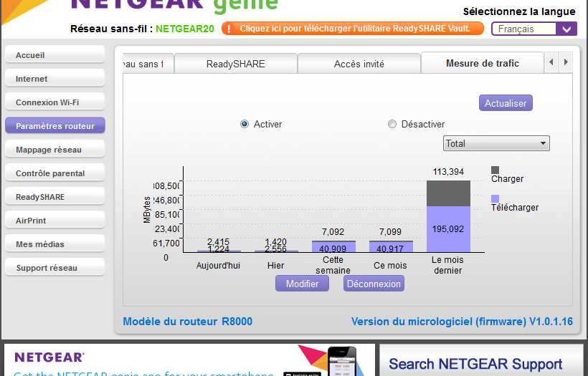Switch to the Accès invité tab
Image resolution: width=588 pixels, height=376 pixels.
click(359, 64)
